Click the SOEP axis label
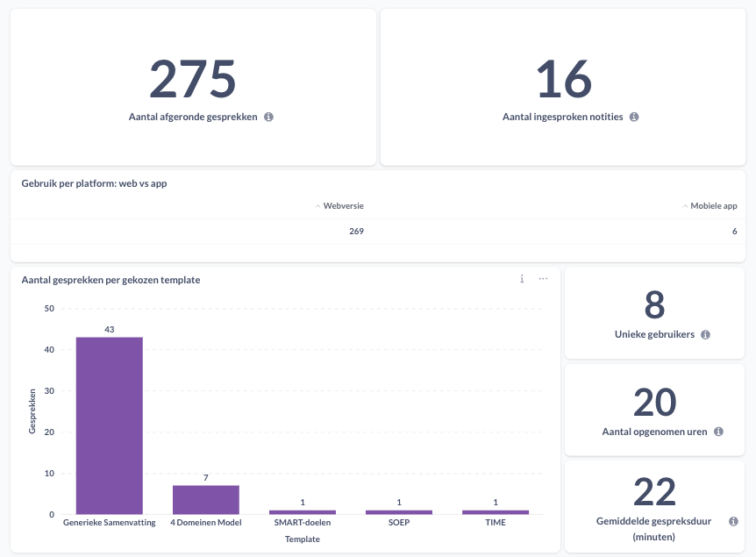The height and width of the screenshot is (557, 756). tap(399, 523)
